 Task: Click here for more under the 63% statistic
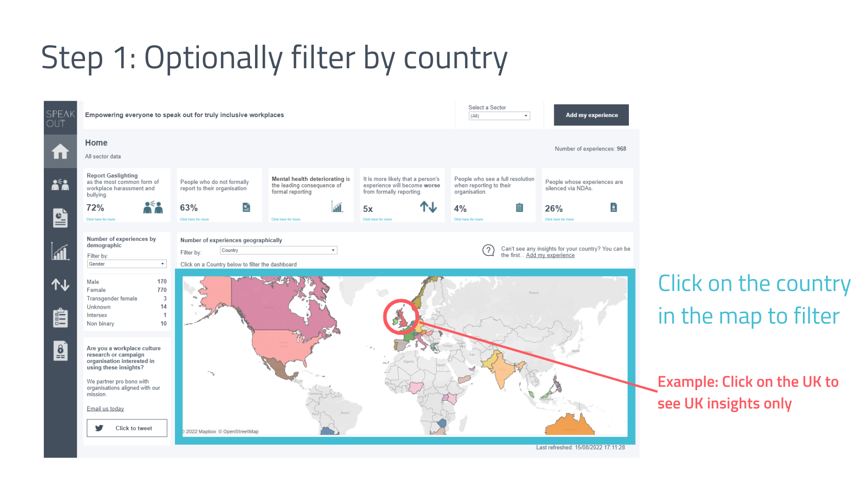click(193, 219)
